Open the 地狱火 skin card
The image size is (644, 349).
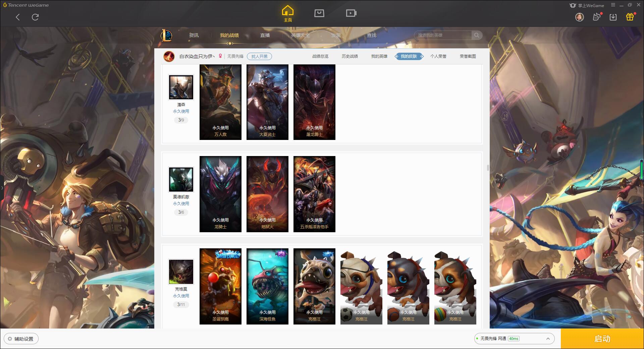(267, 194)
